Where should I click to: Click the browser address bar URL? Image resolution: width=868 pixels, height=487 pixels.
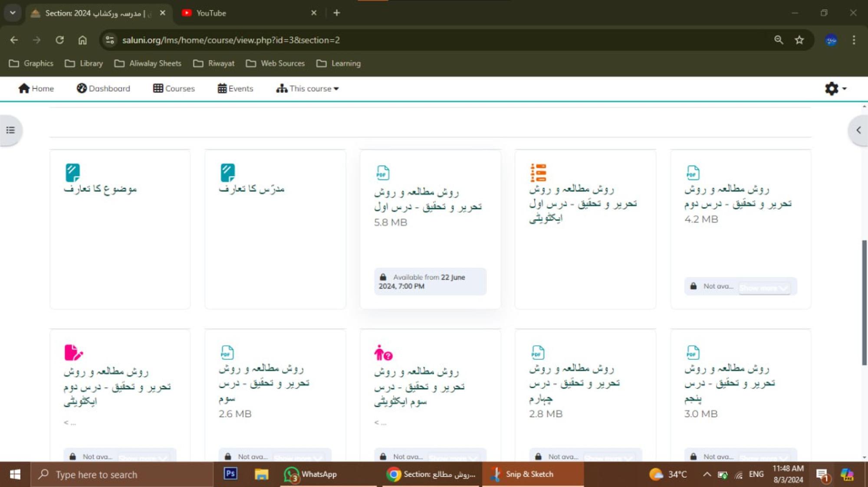click(x=231, y=40)
